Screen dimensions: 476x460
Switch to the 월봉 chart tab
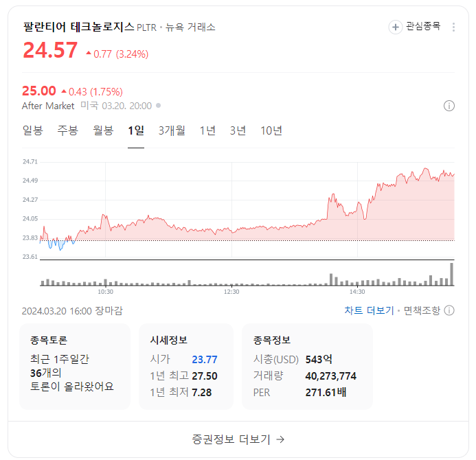103,130
